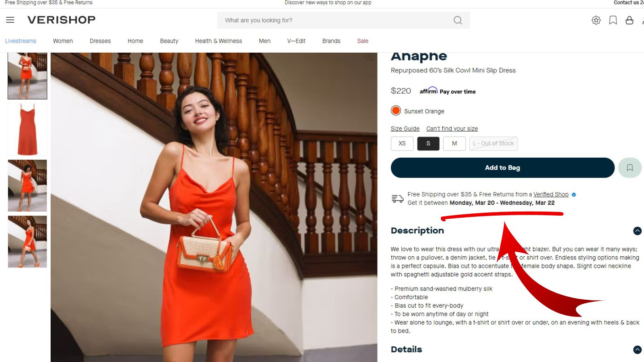
Task: Go to Livestreams tab
Action: 21,41
